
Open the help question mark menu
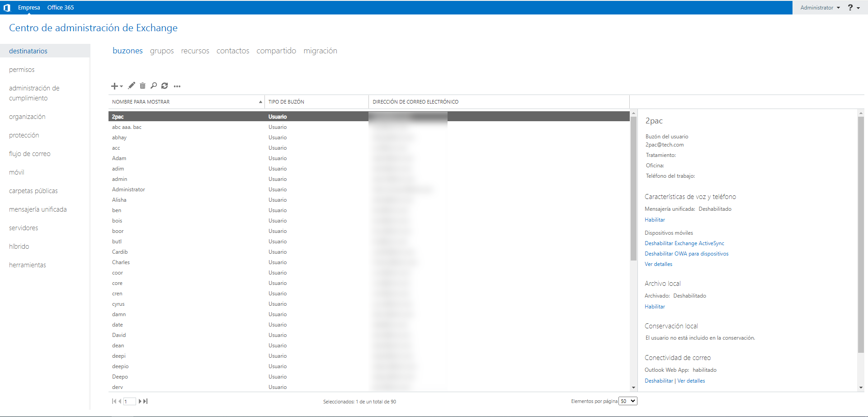click(x=853, y=8)
